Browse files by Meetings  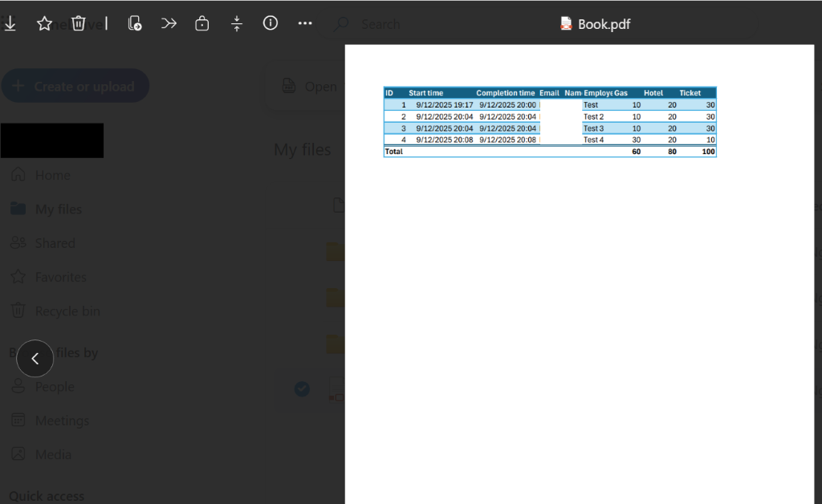[51, 421]
